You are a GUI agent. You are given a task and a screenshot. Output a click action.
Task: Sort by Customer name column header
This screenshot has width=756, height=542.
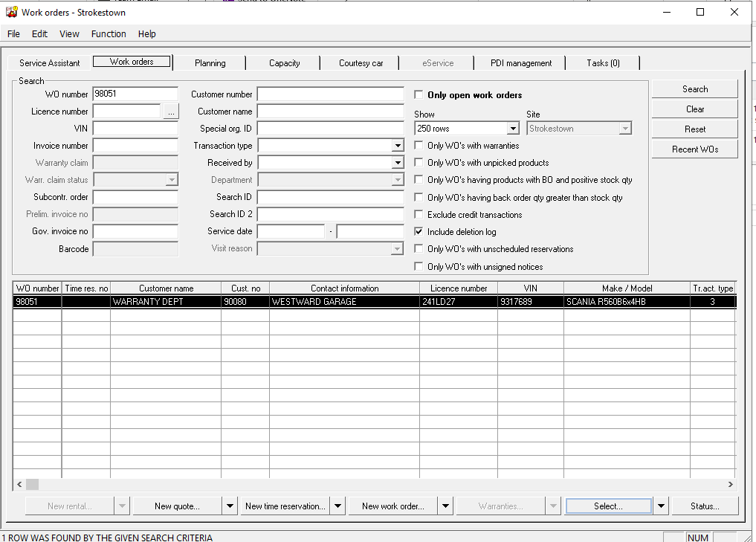(166, 288)
